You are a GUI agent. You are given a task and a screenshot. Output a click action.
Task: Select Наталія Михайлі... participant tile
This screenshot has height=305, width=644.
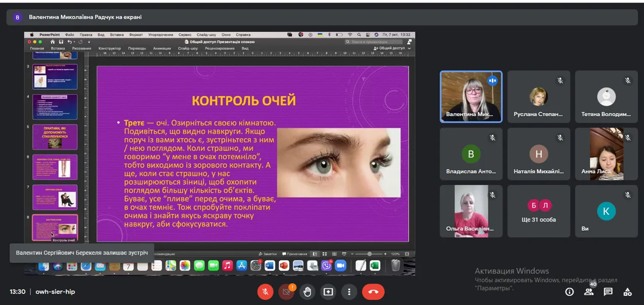click(538, 154)
